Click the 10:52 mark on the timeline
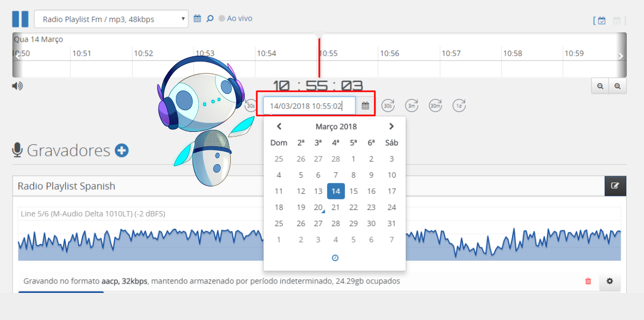This screenshot has height=320, width=644. 144,53
